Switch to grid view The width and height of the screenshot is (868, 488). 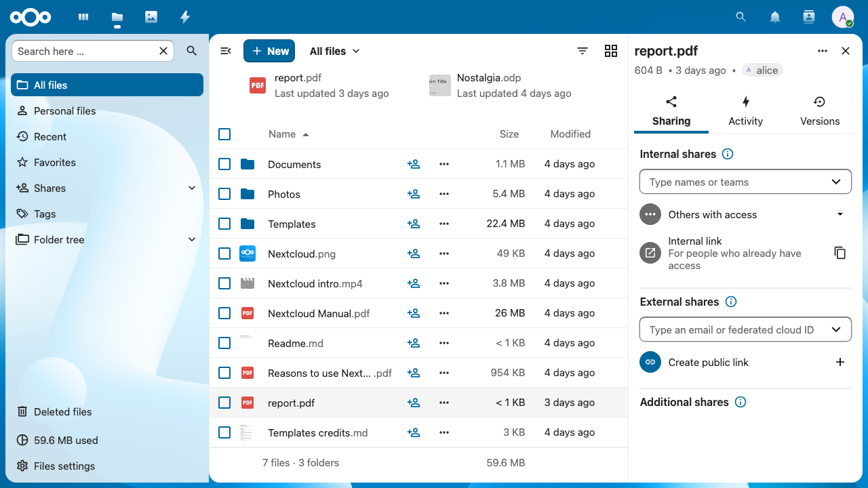(x=611, y=51)
